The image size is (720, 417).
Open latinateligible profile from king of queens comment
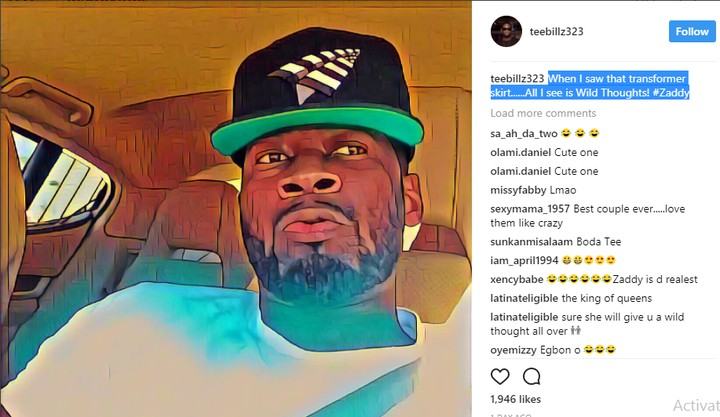524,298
